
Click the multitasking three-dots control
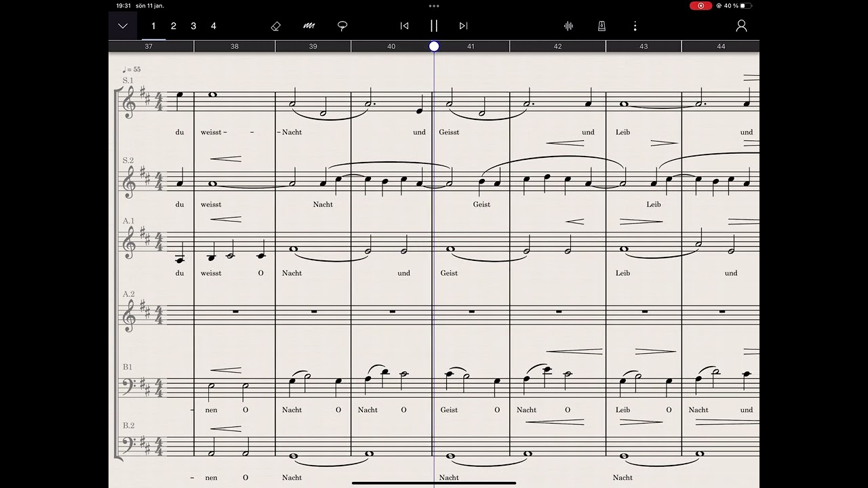(x=434, y=5)
